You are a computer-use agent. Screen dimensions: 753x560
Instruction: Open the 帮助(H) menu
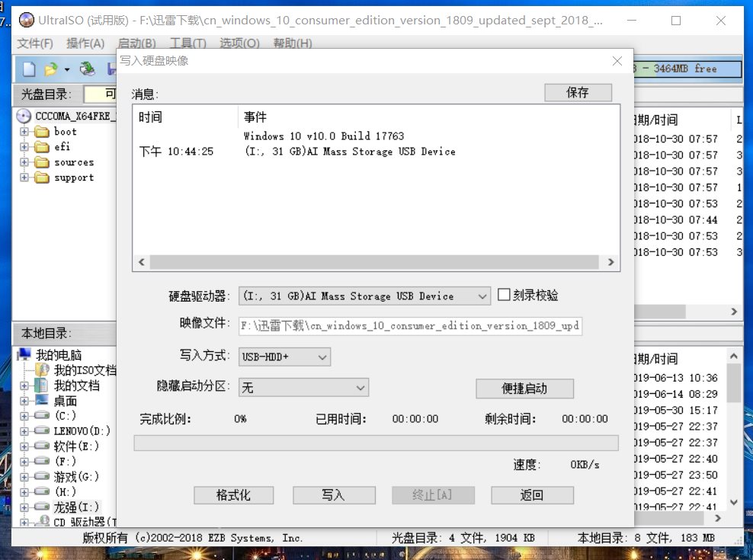(293, 43)
